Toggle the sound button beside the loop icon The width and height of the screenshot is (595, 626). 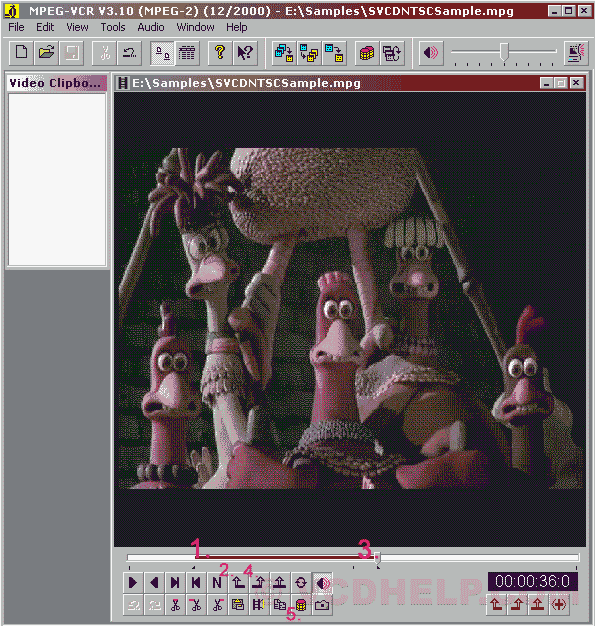click(322, 583)
